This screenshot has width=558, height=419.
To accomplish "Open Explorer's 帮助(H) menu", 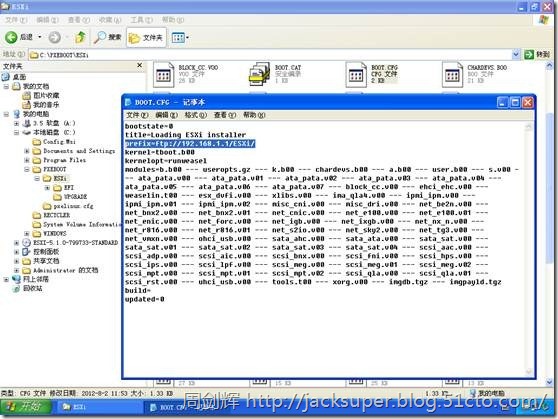I will (173, 20).
